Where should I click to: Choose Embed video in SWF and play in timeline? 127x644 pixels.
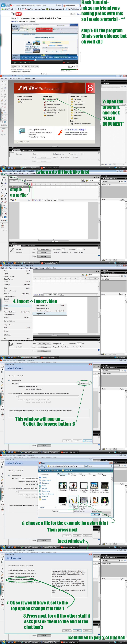pos(9,579)
